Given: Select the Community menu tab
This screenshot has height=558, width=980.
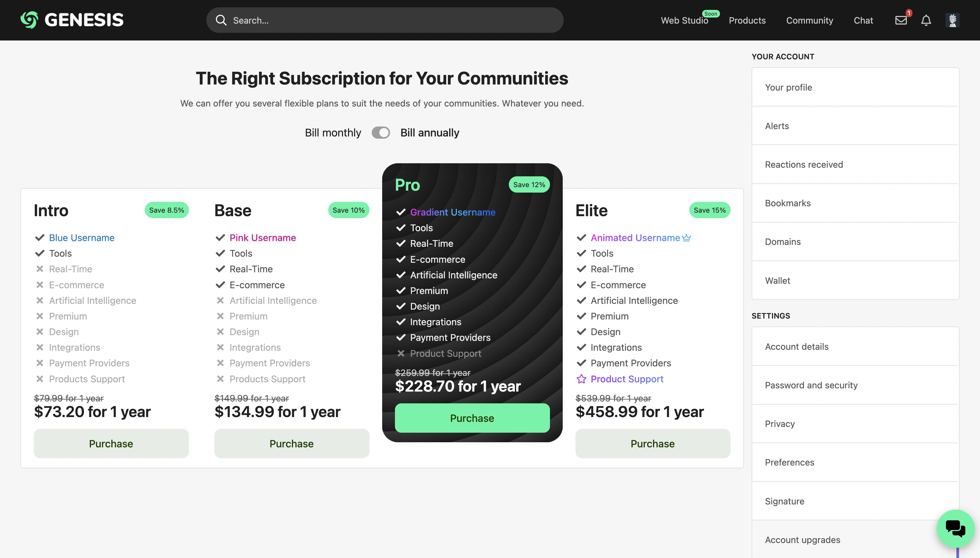Looking at the screenshot, I should (810, 19).
